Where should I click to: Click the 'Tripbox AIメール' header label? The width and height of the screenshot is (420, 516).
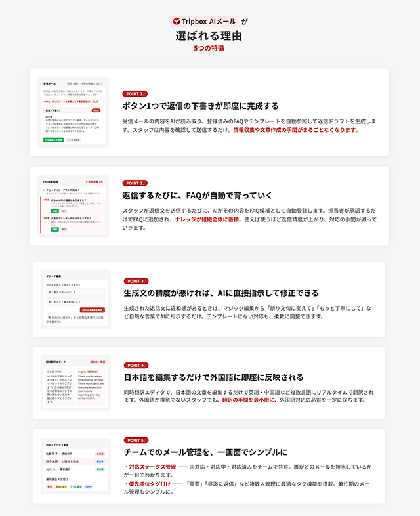pos(204,22)
